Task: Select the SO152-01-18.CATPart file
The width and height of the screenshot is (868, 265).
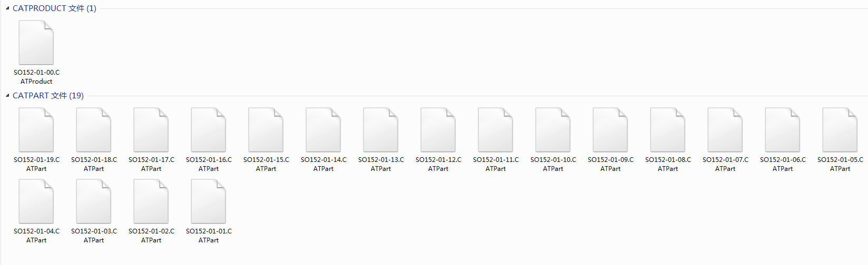Action: coord(94,130)
